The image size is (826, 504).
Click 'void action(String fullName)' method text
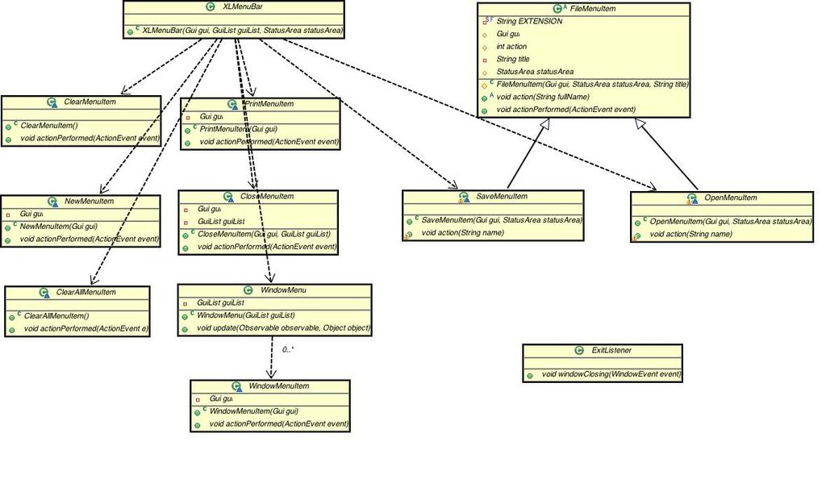543,97
